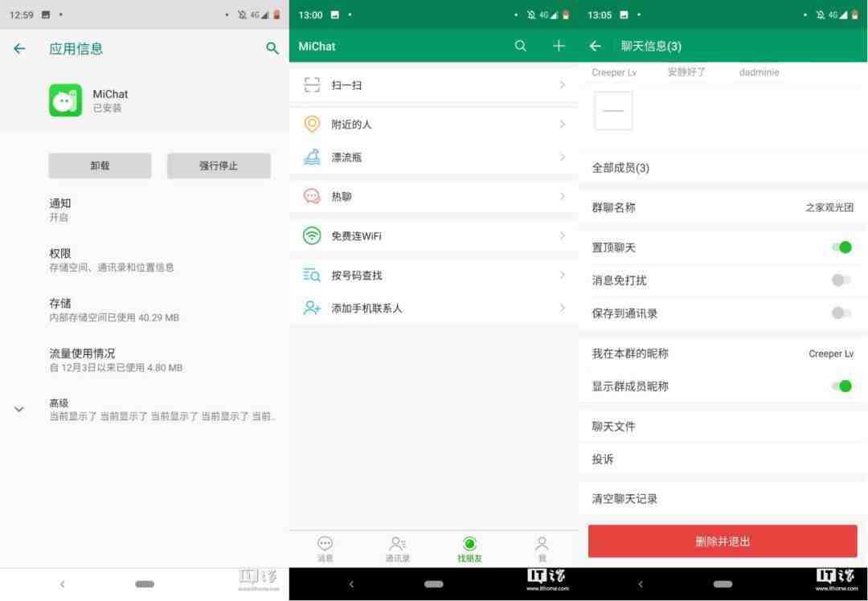Switch to the 消息 tab
868x601 pixels.
[325, 549]
